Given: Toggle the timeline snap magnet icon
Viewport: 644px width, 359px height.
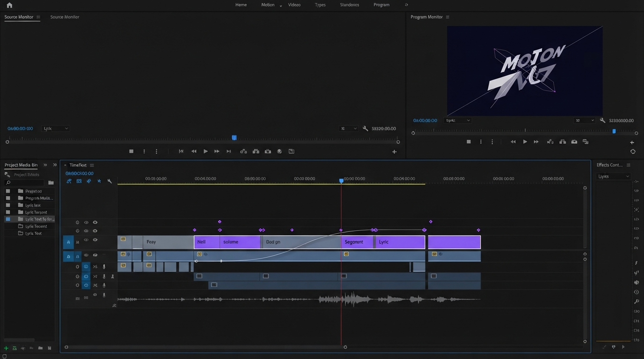Looking at the screenshot, I should pyautogui.click(x=69, y=181).
